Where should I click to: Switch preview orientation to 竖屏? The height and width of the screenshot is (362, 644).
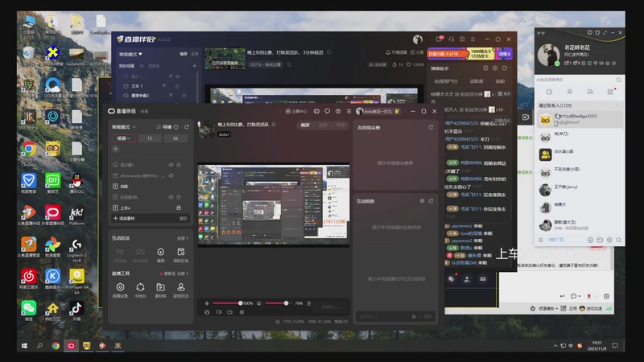(323, 125)
